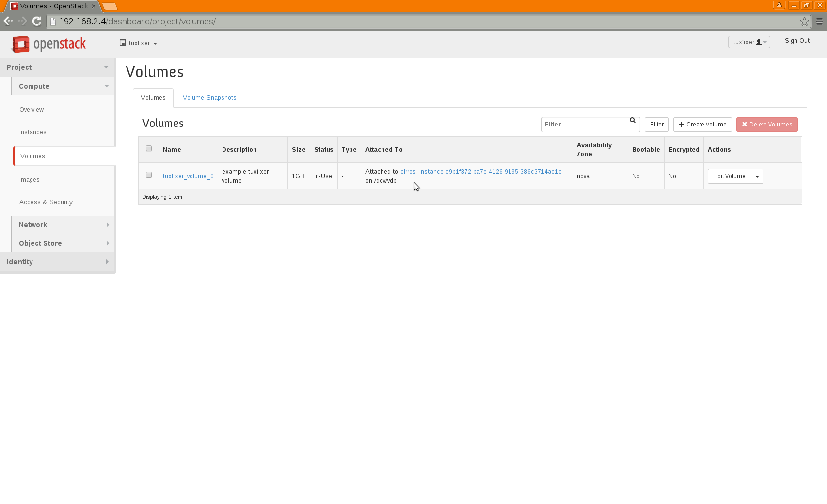Open Instances in the Compute sidebar
Viewport: 827px width, 504px height.
[x=33, y=132]
